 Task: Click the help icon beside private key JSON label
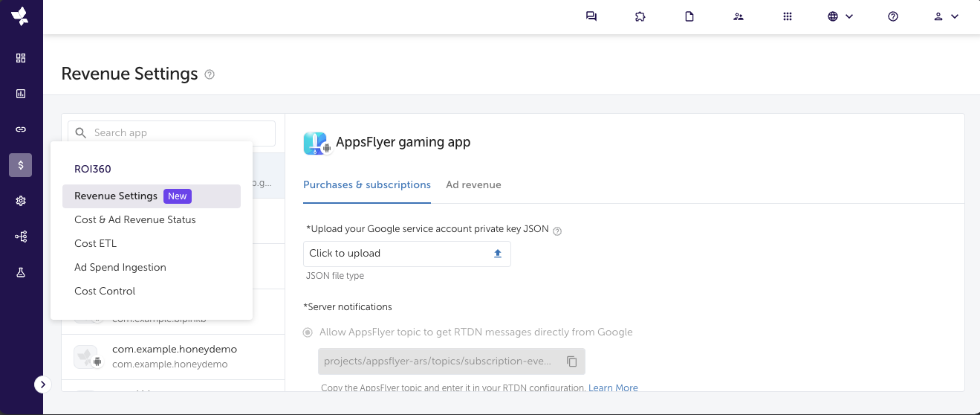[x=557, y=231]
